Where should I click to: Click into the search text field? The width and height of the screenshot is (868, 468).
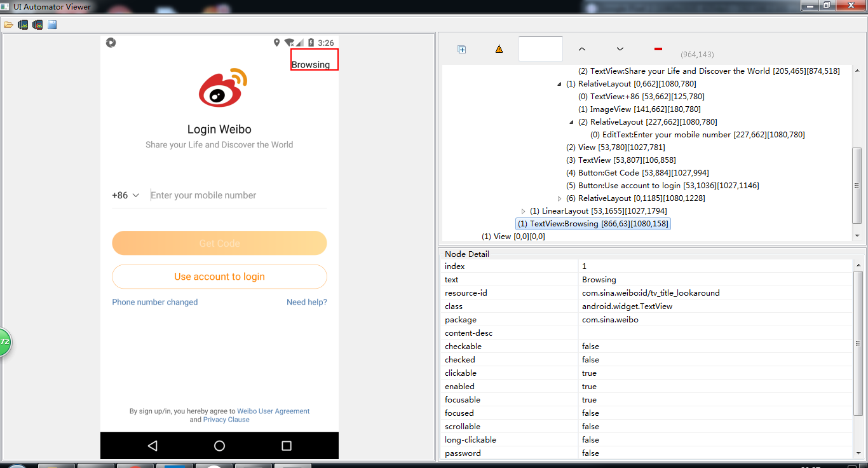[540, 48]
